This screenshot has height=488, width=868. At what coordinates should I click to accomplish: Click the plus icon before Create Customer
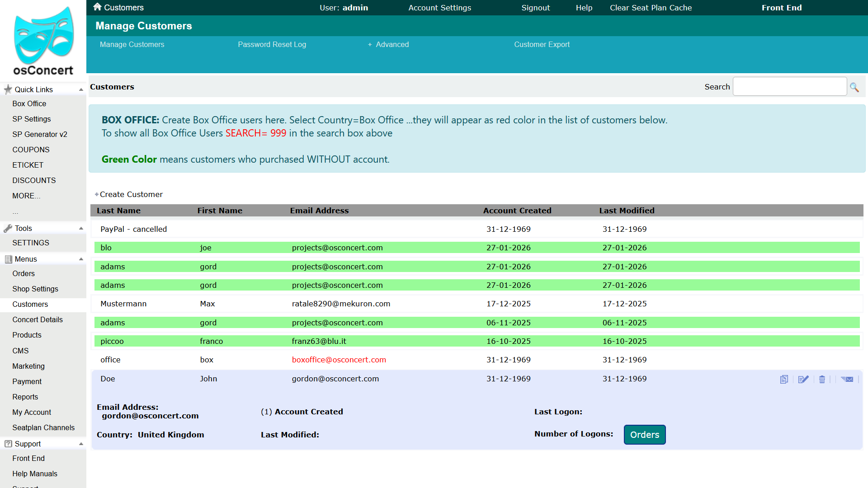96,195
